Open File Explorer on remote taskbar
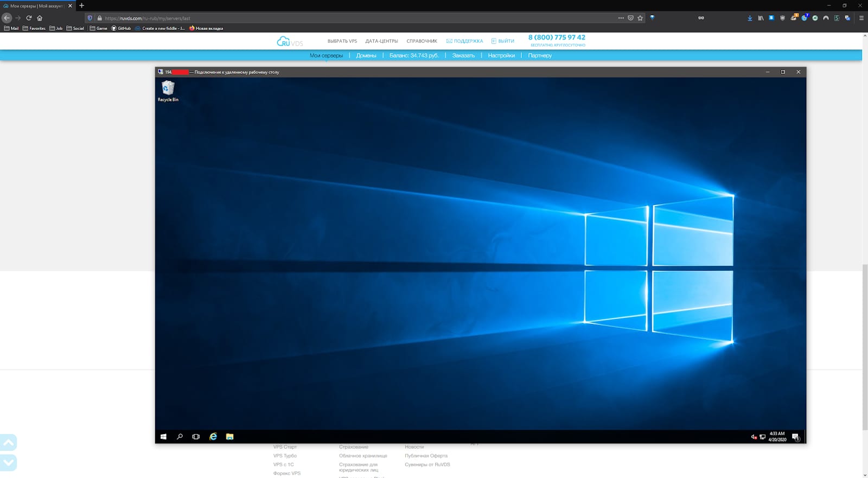Viewport: 868px width, 478px height. [x=229, y=437]
